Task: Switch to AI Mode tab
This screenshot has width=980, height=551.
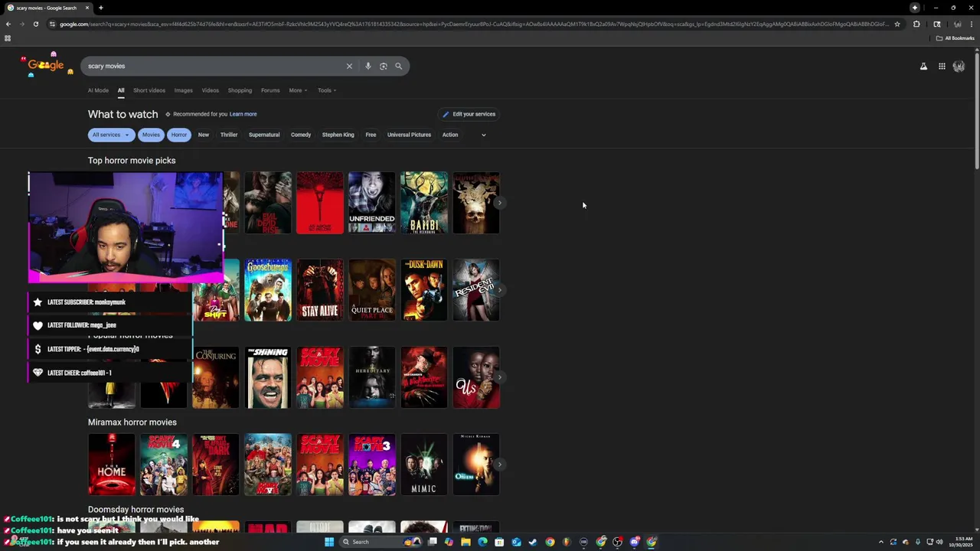Action: click(x=98, y=90)
